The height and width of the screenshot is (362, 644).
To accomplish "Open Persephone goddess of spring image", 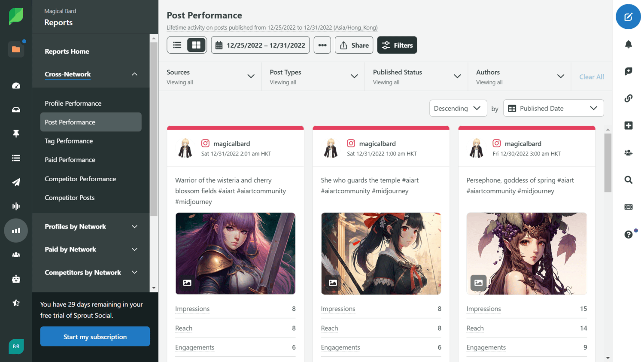I will click(527, 253).
